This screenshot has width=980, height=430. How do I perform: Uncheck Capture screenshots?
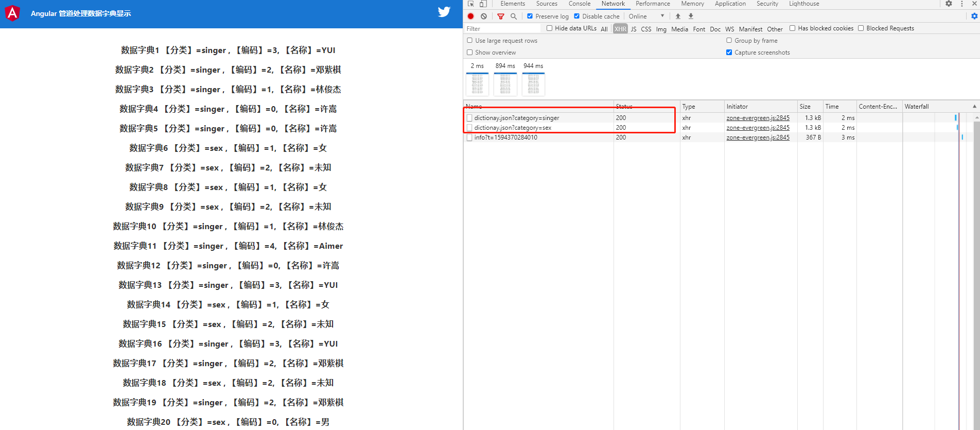coord(729,52)
